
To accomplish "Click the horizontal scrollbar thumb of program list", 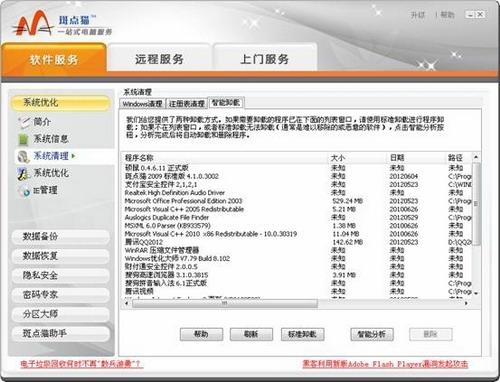I will point(225,303).
